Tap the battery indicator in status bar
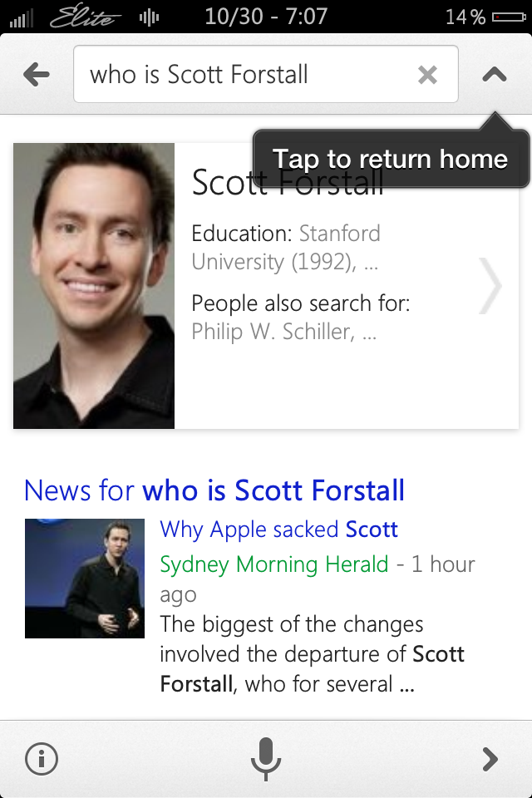Screen dimensions: 532x798 509,17
